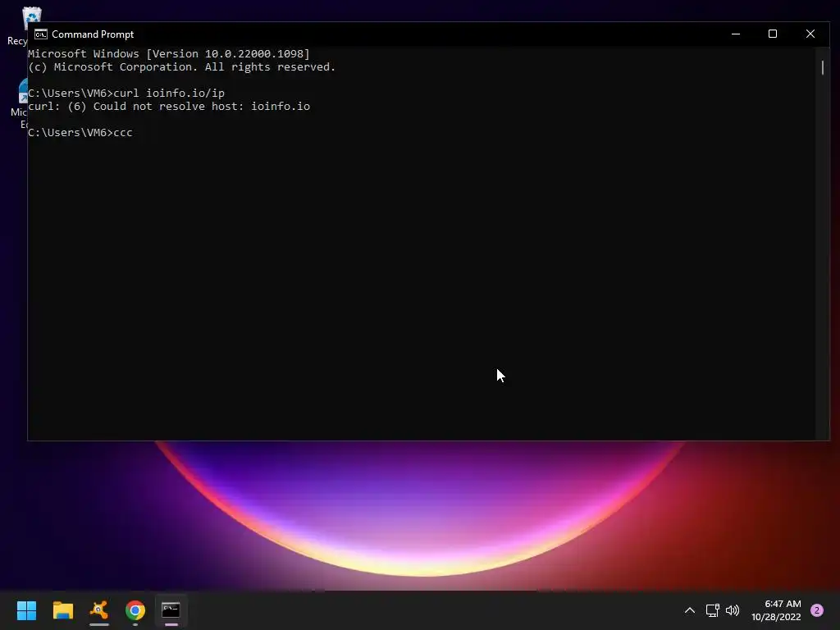840x630 pixels.
Task: Maximize the Command Prompt window
Action: point(773,34)
